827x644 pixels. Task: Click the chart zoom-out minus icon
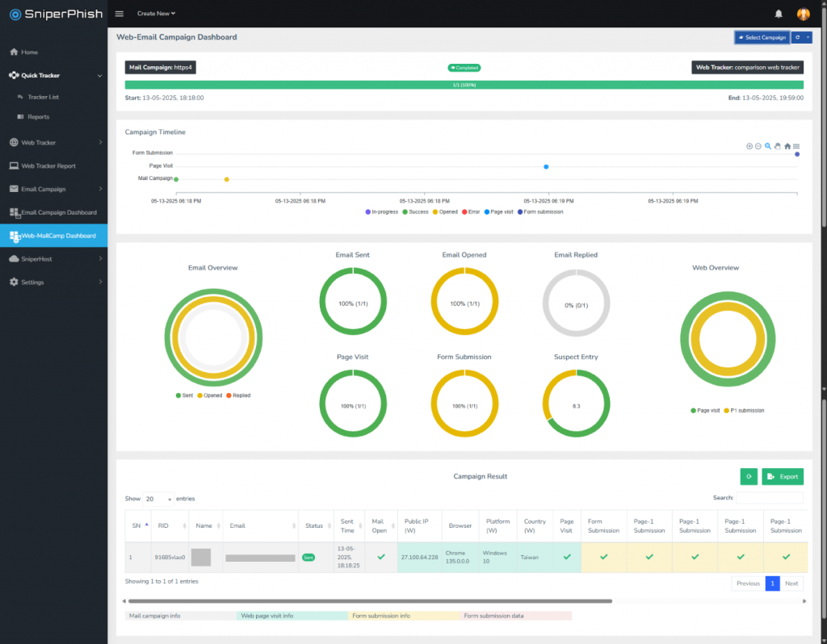click(x=758, y=147)
